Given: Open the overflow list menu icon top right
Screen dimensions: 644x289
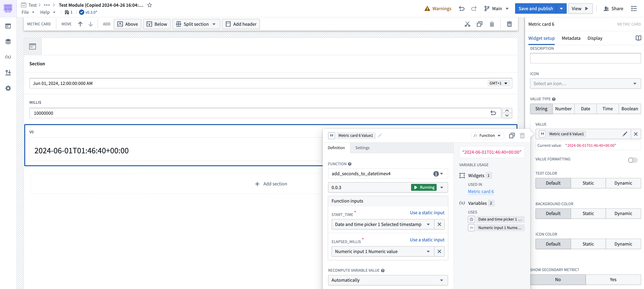Looking at the screenshot, I should point(634,8).
